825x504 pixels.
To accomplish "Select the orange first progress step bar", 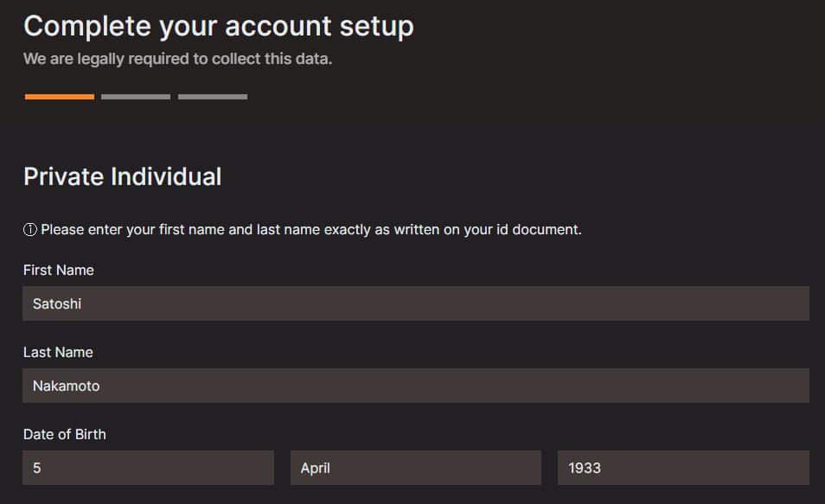I will (60, 97).
